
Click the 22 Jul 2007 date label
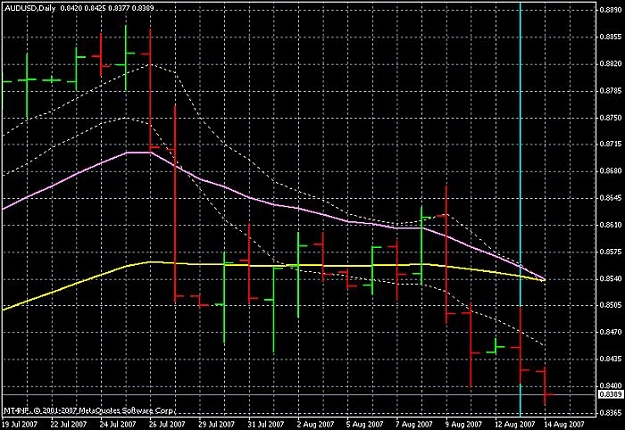(x=69, y=424)
